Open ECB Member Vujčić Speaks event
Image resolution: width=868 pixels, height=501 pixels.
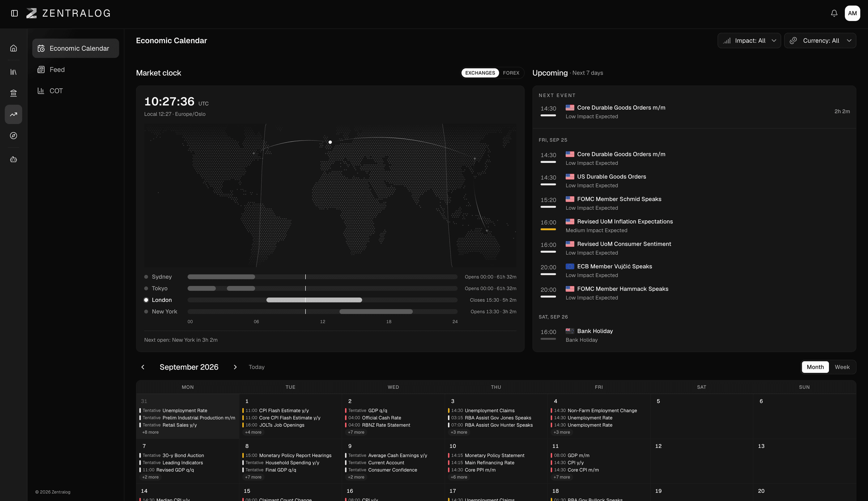694,270
